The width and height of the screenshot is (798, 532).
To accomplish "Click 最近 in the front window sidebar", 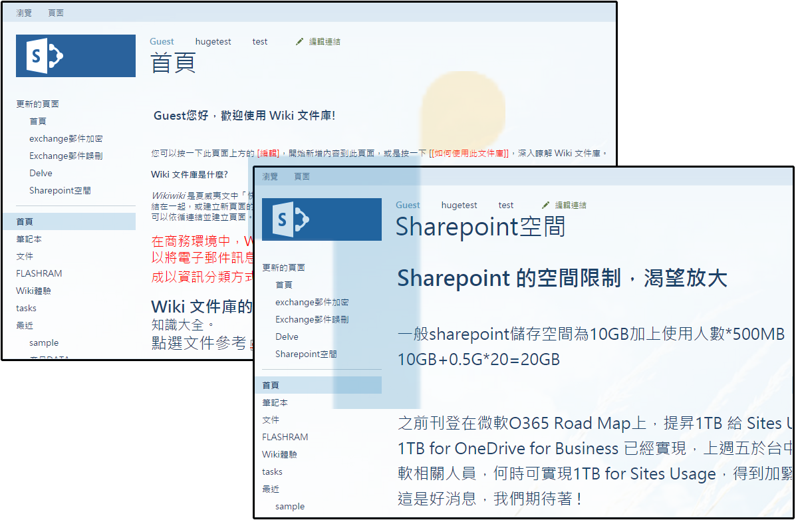I will pyautogui.click(x=271, y=489).
